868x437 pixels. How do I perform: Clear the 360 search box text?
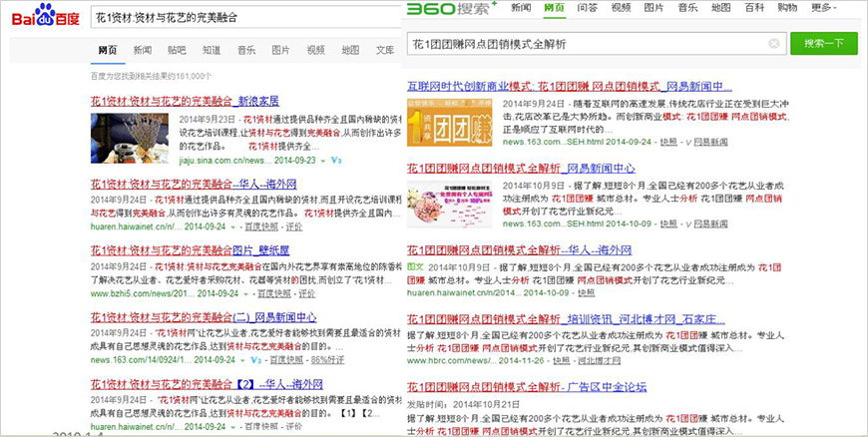click(773, 44)
